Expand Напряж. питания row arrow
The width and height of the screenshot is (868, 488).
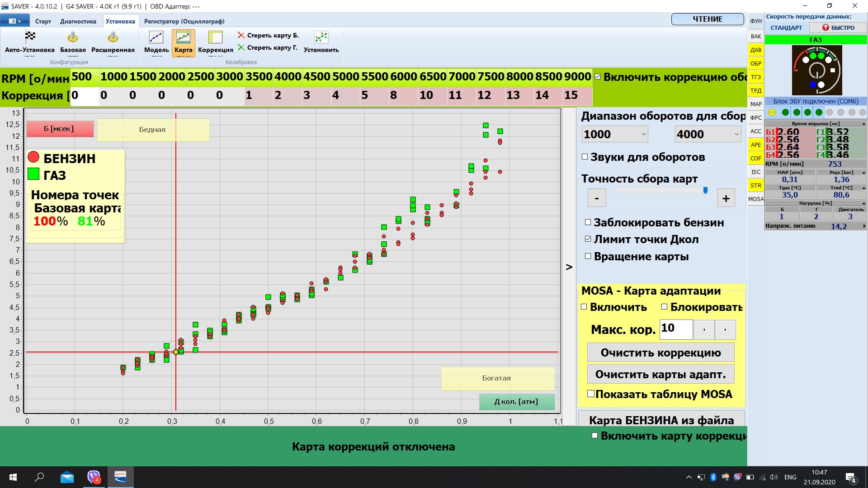pos(864,226)
